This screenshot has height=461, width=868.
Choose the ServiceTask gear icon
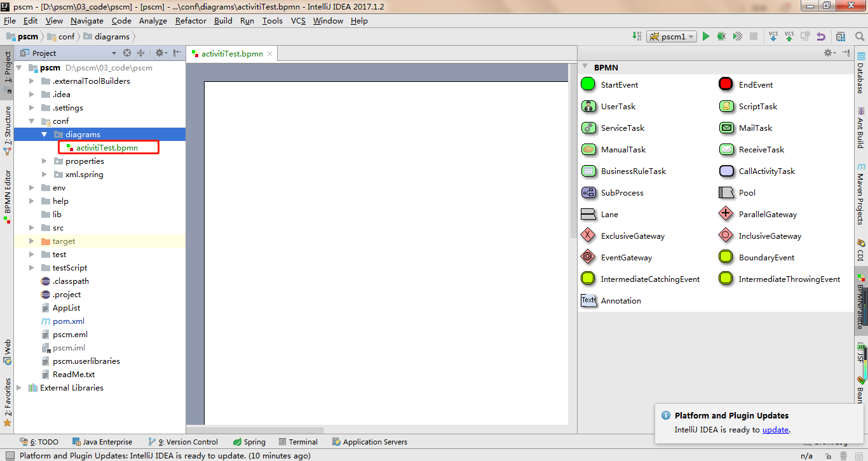pos(588,128)
